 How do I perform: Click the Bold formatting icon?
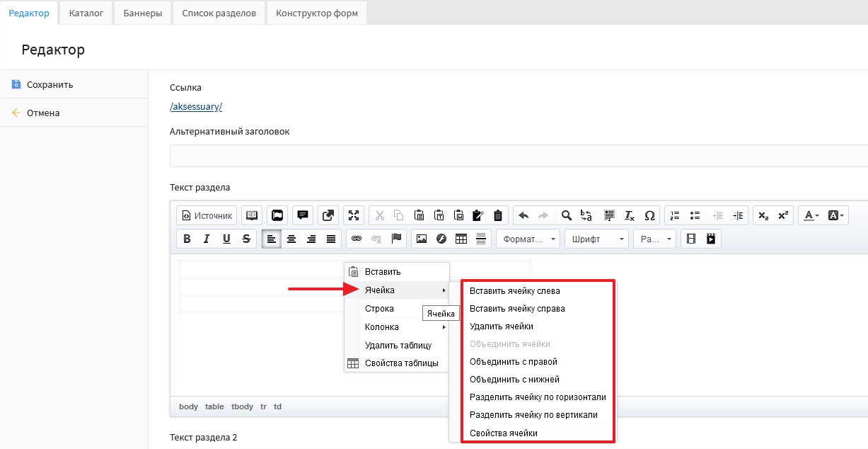pos(187,239)
